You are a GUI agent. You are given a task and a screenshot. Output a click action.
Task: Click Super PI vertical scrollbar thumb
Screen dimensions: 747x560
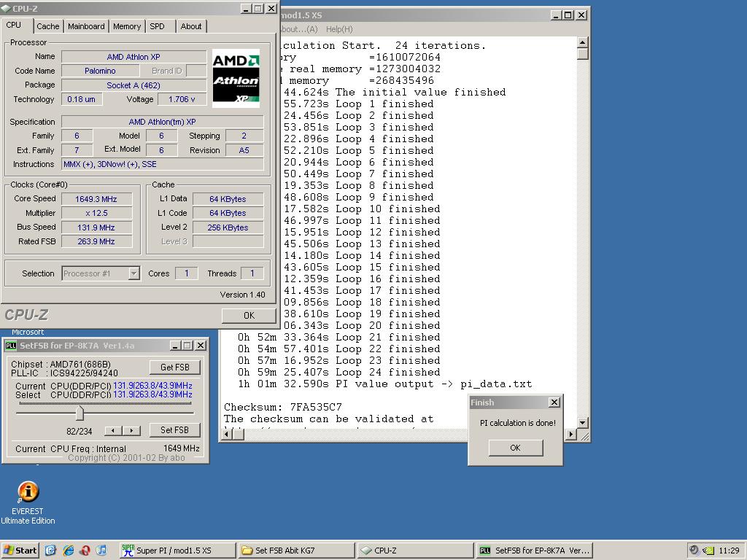click(x=582, y=54)
